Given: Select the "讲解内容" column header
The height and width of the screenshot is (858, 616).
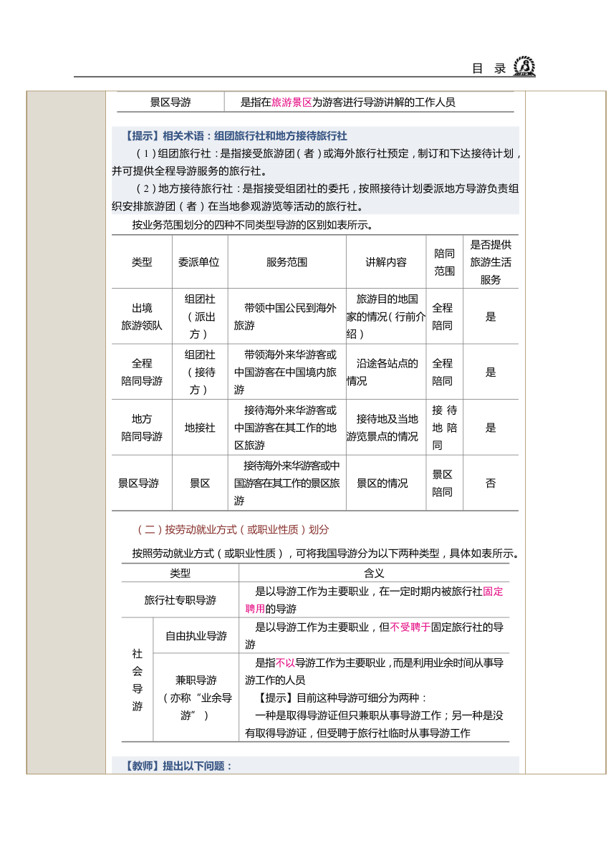Looking at the screenshot, I should [386, 262].
